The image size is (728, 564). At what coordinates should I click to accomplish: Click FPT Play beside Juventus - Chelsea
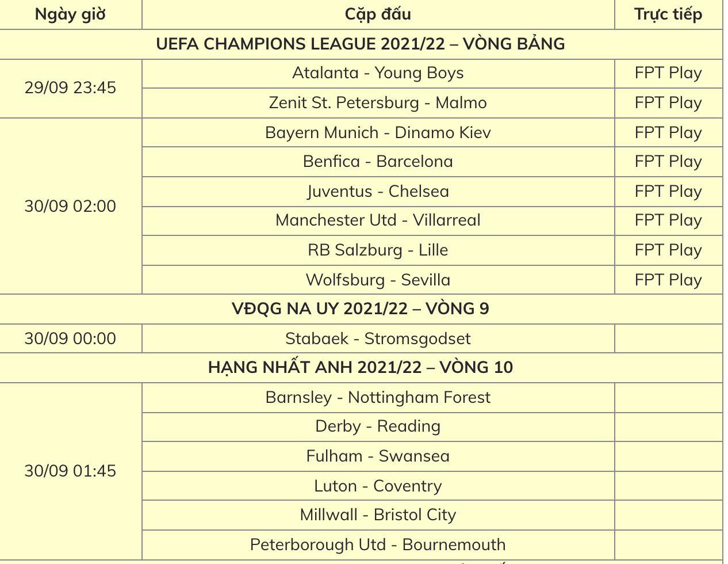click(x=668, y=192)
